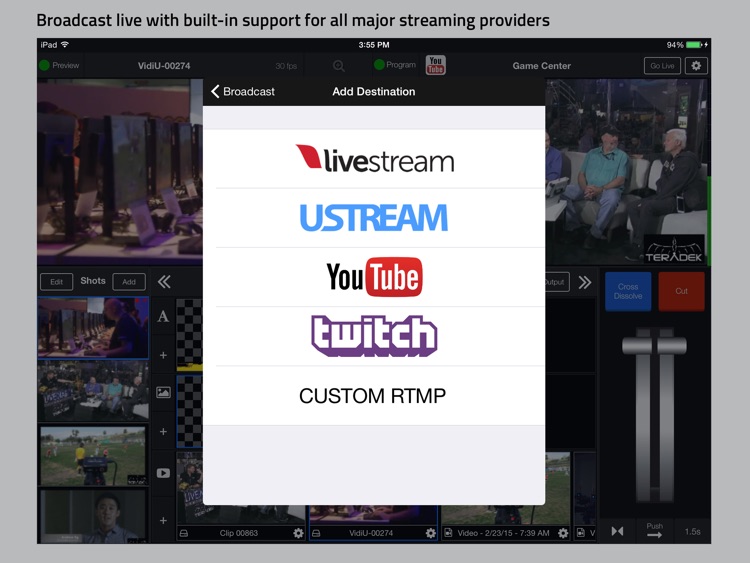Tap the file icon of the Video 2/23/15 source

pos(448,532)
